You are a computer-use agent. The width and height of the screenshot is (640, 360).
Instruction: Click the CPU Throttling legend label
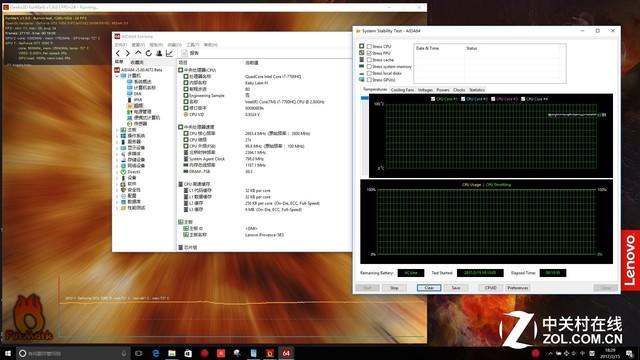click(x=498, y=185)
